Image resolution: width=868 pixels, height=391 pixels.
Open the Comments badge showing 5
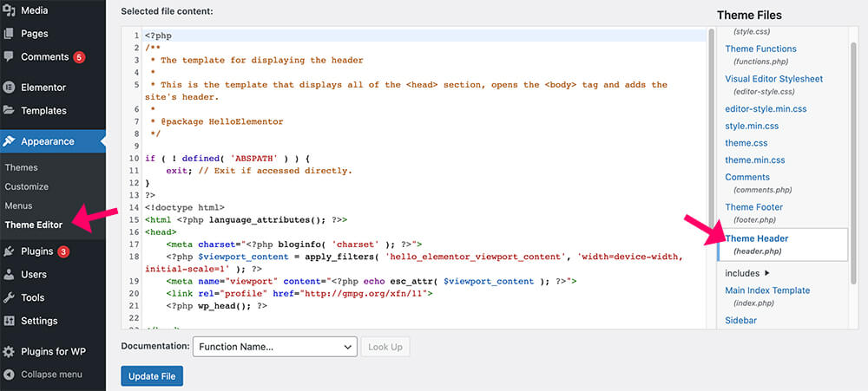tap(79, 57)
